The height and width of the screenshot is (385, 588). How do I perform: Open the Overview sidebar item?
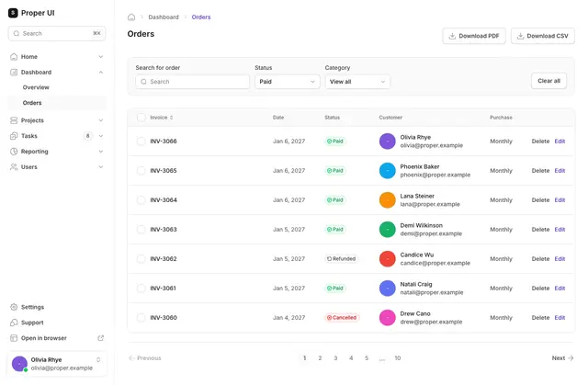pos(57,87)
